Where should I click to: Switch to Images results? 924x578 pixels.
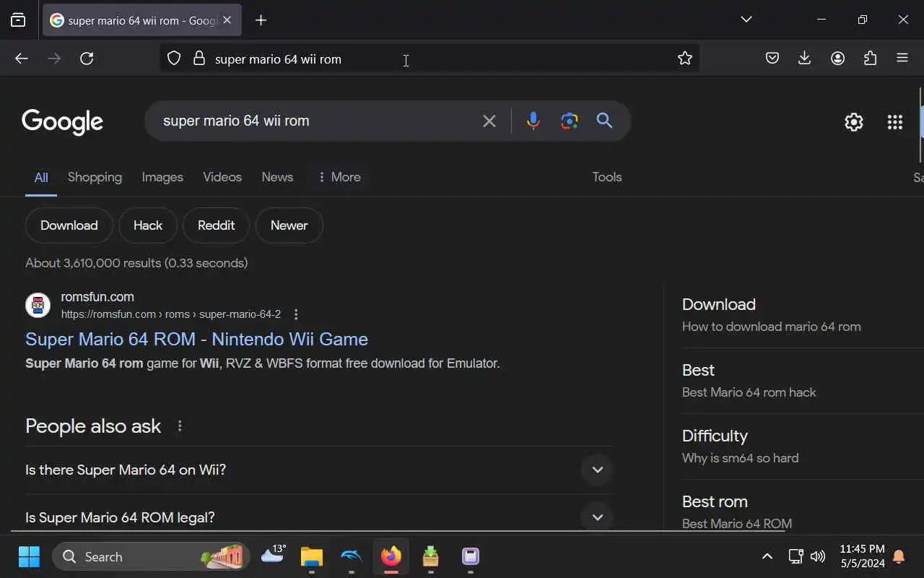click(x=162, y=177)
